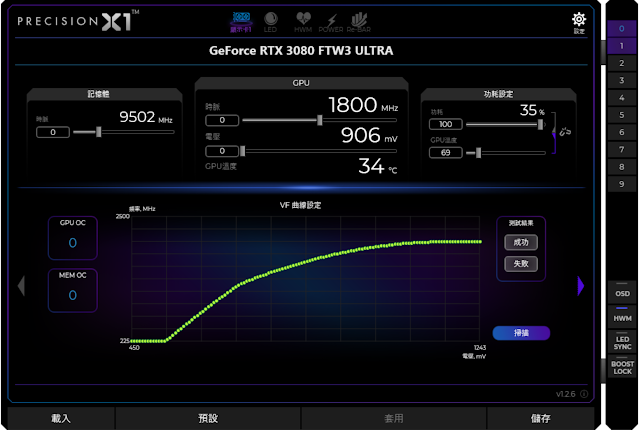Go to next page with right arrow
The image size is (639, 430).
[581, 286]
